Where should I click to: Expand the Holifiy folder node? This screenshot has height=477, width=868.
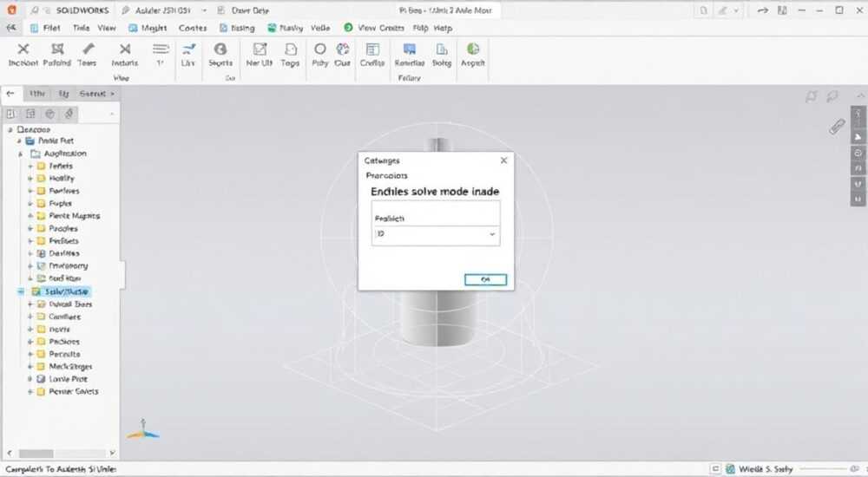point(30,178)
